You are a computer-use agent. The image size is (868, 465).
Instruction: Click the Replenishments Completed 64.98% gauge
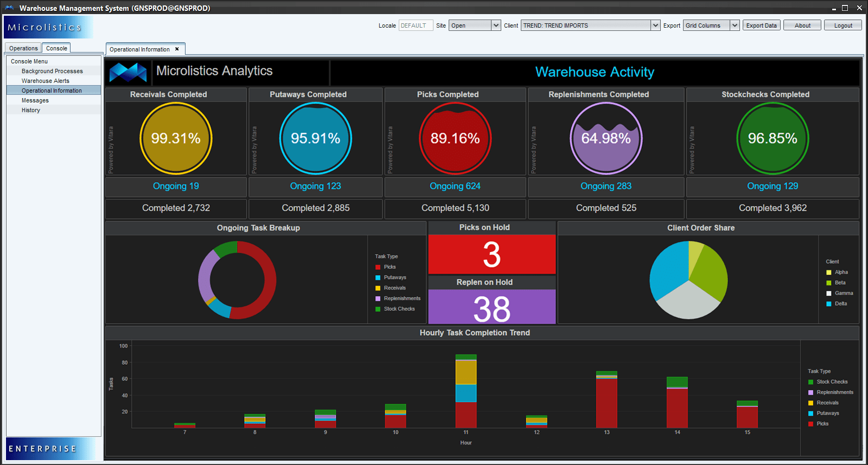606,138
